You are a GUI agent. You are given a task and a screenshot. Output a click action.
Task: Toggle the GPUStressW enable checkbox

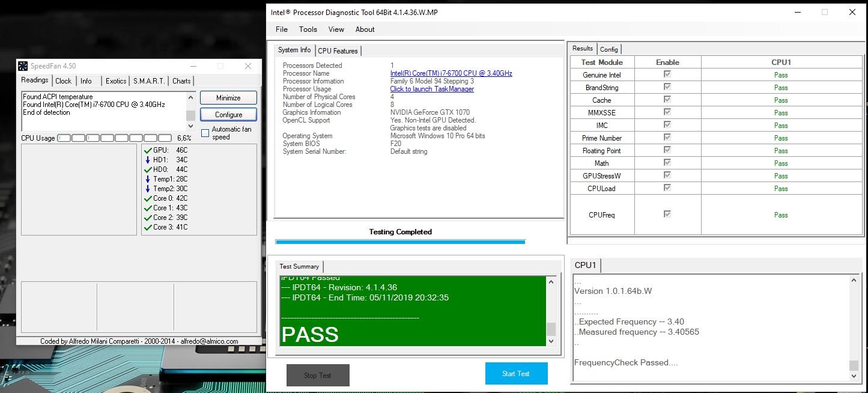click(x=667, y=175)
